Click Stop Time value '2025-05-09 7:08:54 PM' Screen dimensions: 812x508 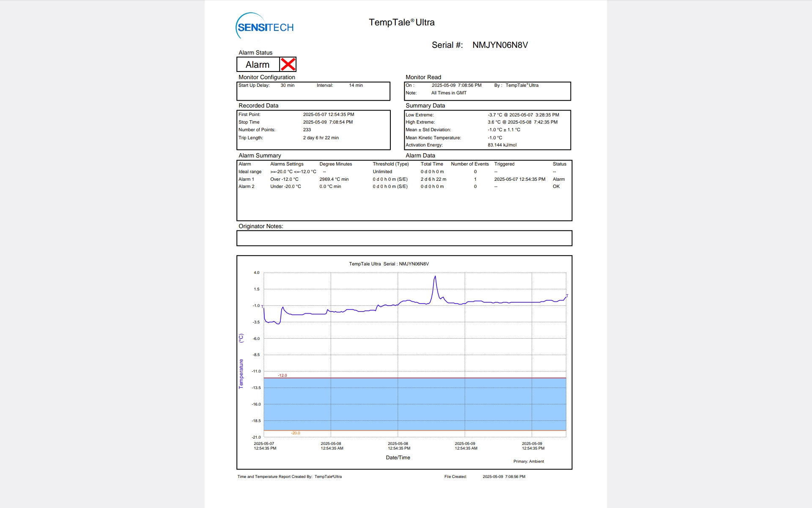point(328,122)
